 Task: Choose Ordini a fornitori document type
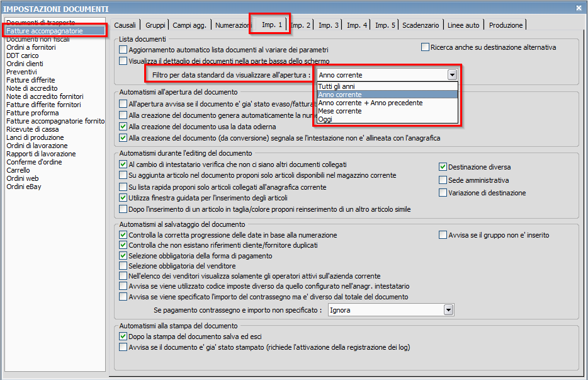coord(55,47)
